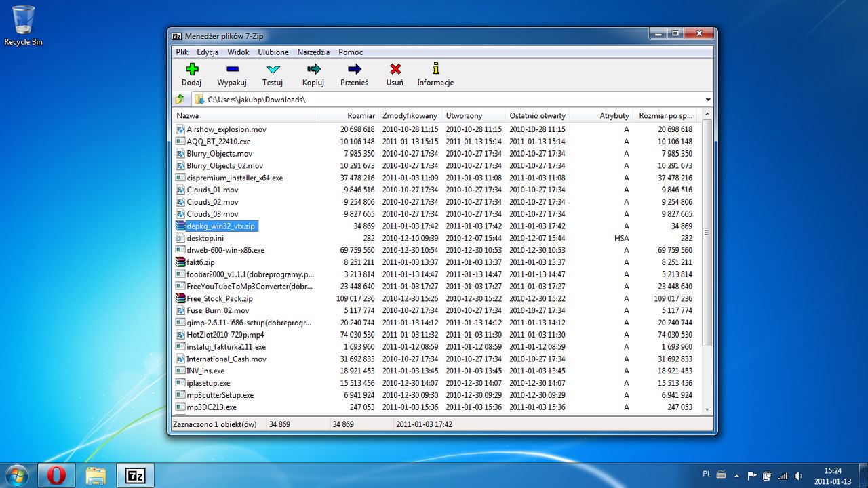Click the green plus Dodaj icon

coord(192,69)
